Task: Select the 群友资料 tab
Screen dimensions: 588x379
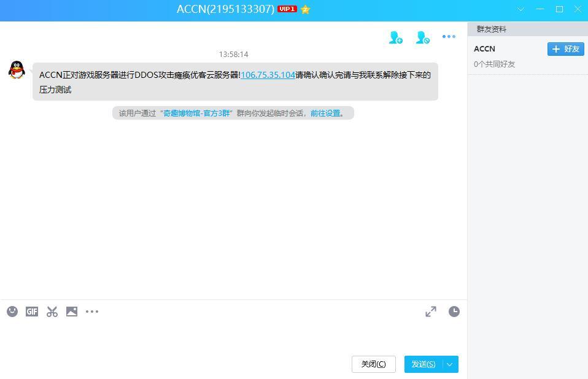Action: tap(491, 29)
